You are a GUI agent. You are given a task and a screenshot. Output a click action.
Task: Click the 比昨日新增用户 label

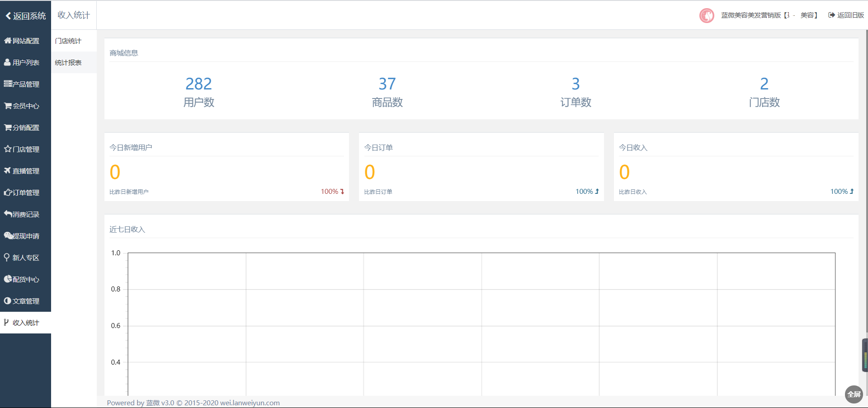[129, 192]
